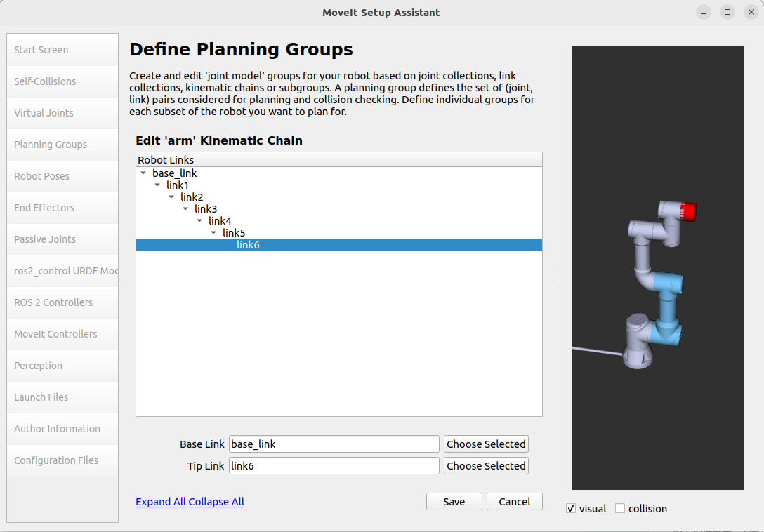
Task: Focus the Tip Link input field
Action: coord(334,466)
